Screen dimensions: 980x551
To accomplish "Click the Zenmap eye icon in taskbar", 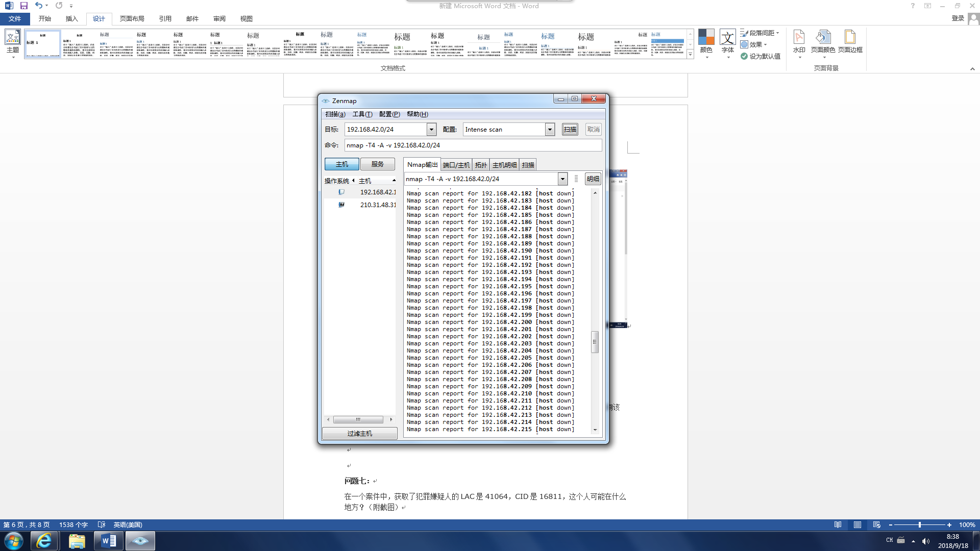I will (140, 541).
